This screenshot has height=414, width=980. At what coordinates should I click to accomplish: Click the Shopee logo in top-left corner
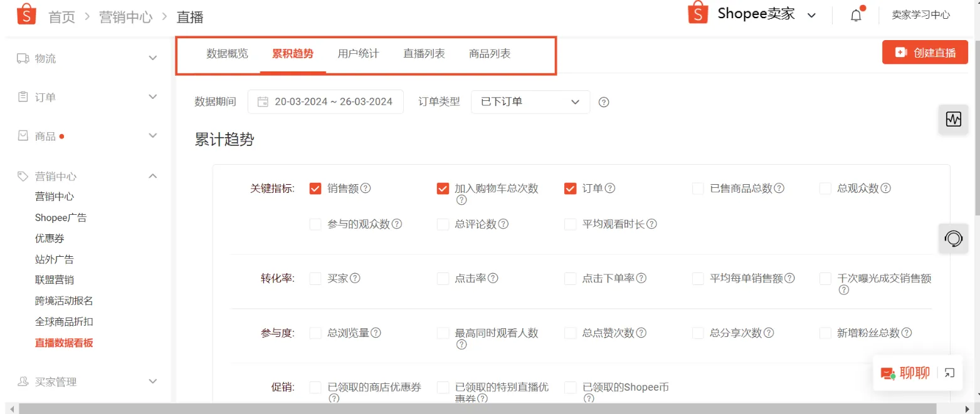click(x=25, y=13)
